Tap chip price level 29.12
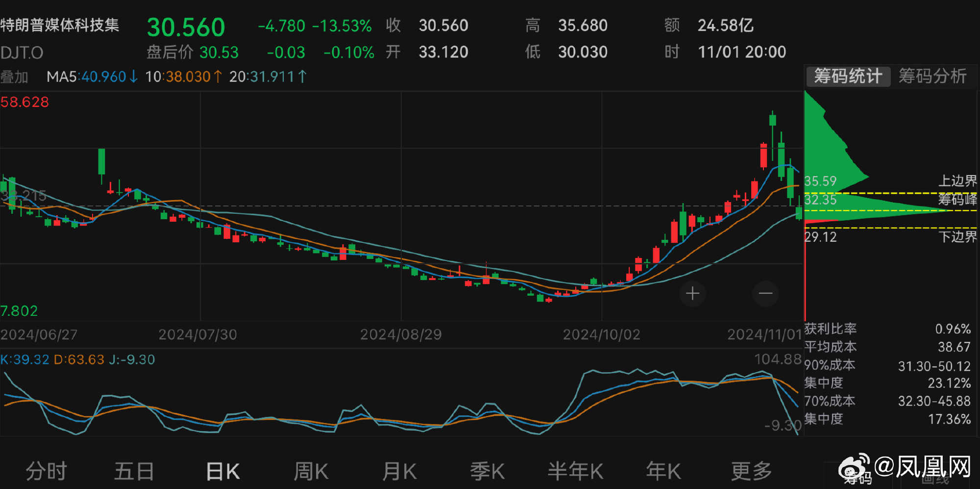The image size is (980, 489). click(820, 237)
